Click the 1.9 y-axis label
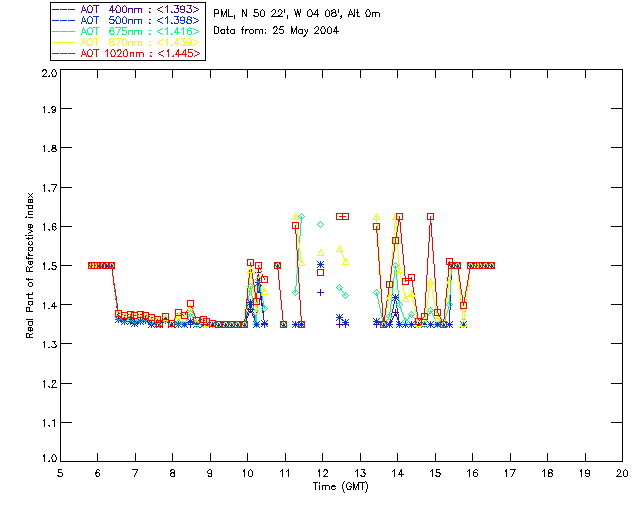The image size is (640, 512). (x=49, y=109)
